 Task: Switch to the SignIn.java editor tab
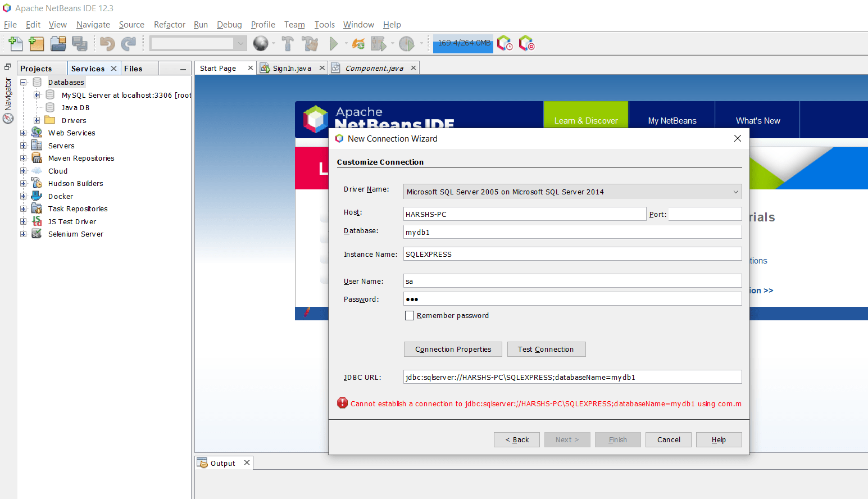tap(292, 68)
